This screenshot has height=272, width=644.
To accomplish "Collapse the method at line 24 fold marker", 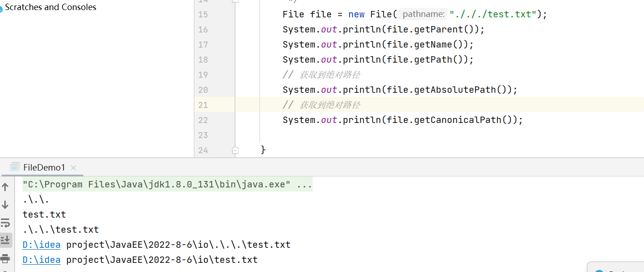I will pos(235,150).
